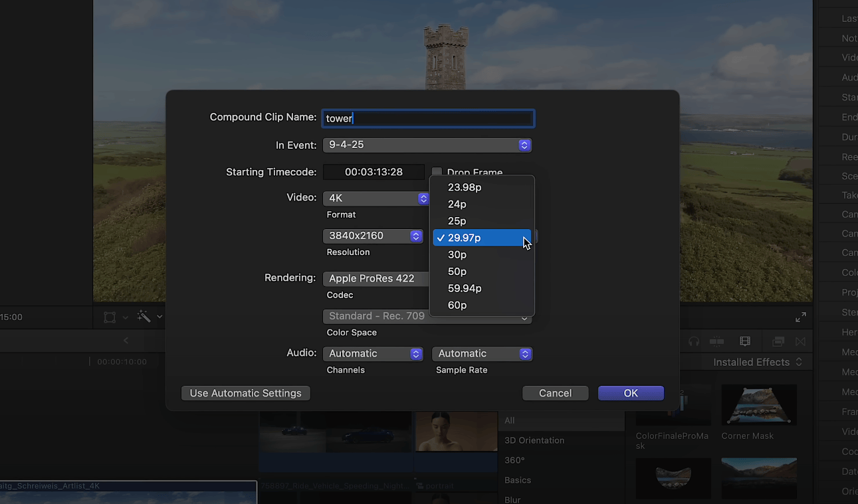
Task: Click the Compound Clip Name field
Action: pyautogui.click(x=428, y=118)
